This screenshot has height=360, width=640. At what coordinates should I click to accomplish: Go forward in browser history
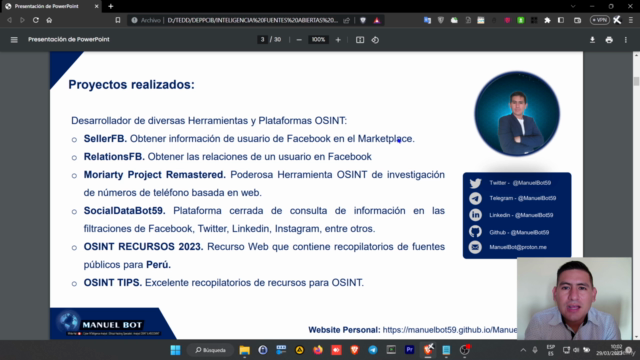[22, 20]
